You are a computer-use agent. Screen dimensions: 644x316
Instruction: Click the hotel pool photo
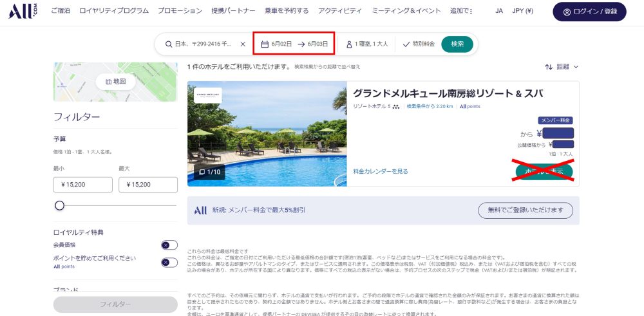267,134
